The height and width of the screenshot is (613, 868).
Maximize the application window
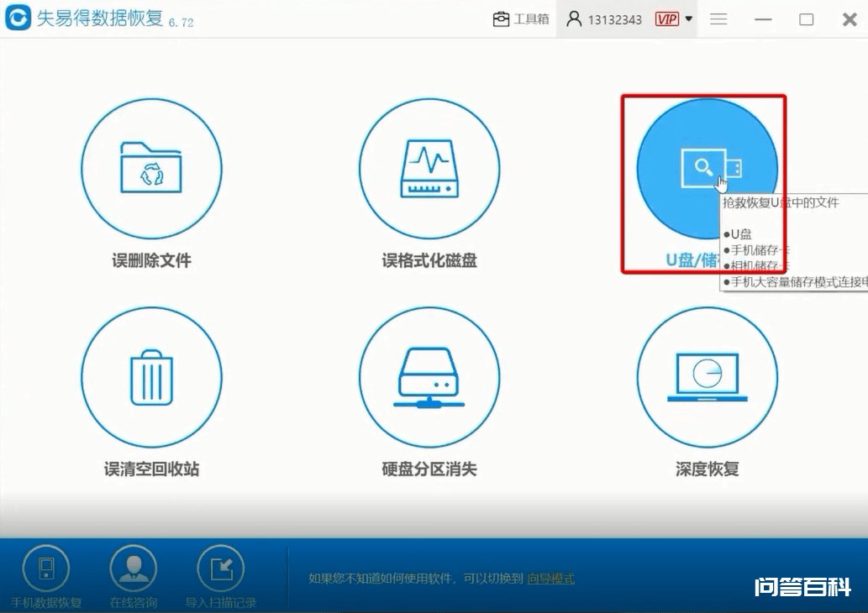pyautogui.click(x=806, y=19)
